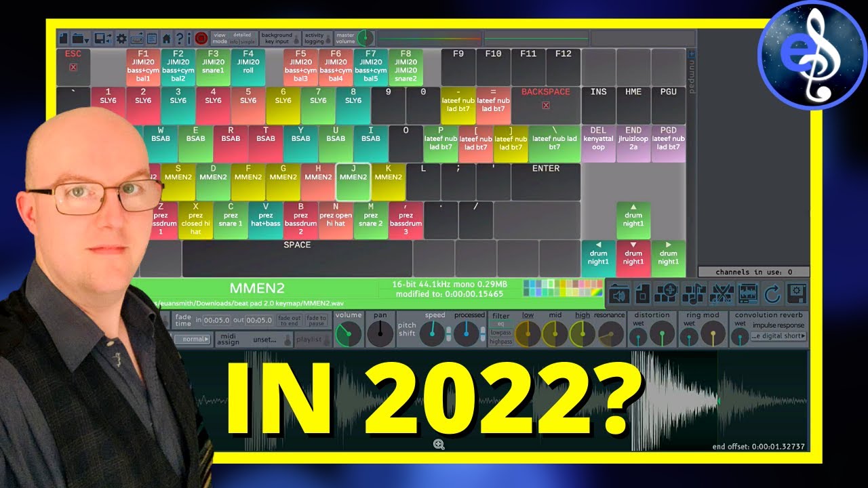The width and height of the screenshot is (868, 488).
Task: Click the MMEN2 sound title
Action: pyautogui.click(x=256, y=288)
